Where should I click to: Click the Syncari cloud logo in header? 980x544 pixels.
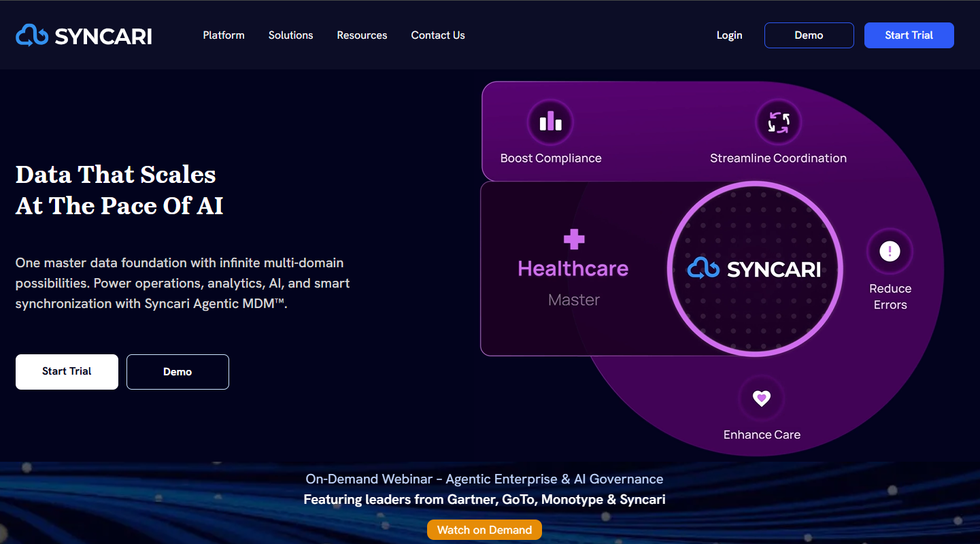pos(84,35)
